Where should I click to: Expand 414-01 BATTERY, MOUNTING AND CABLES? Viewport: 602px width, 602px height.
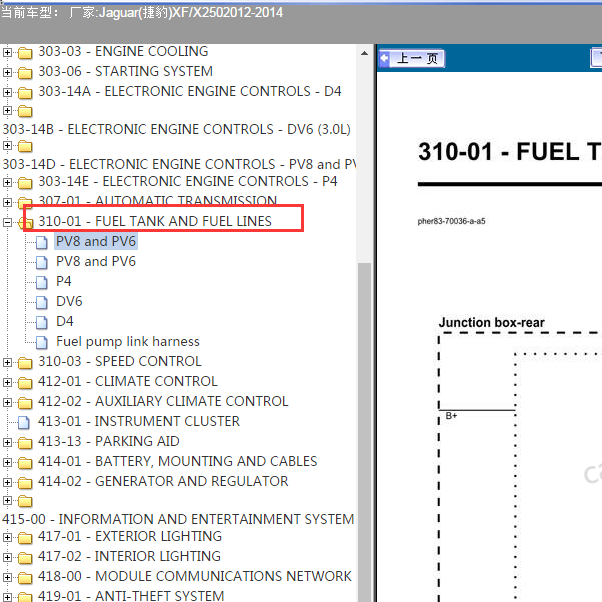click(7, 462)
